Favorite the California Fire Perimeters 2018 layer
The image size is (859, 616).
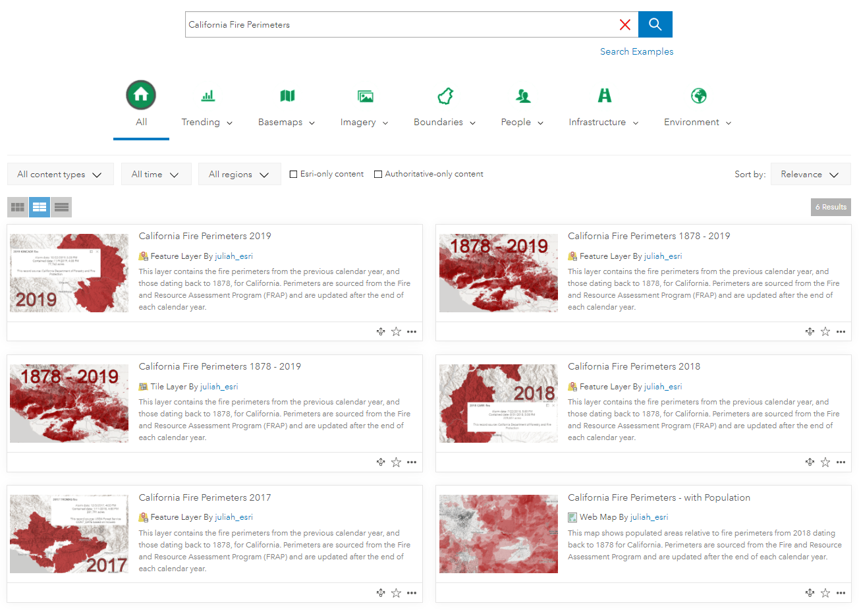(x=825, y=462)
